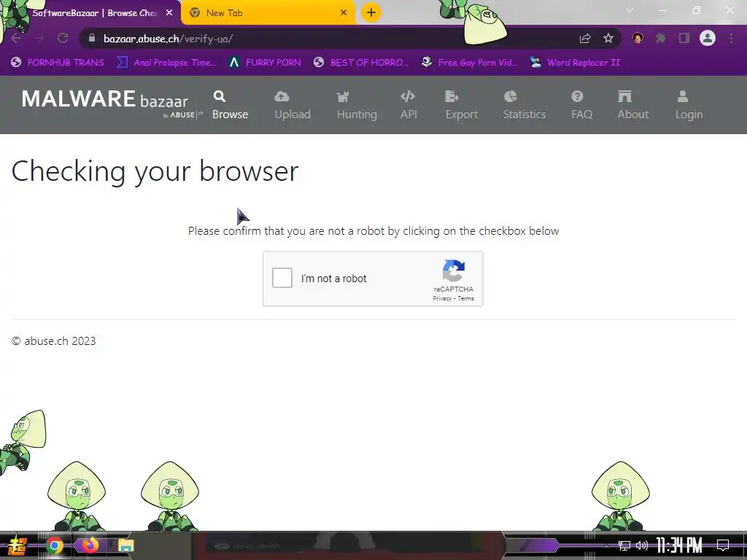
Task: Open Browse in MalwareBazaar navigation
Action: tap(230, 105)
